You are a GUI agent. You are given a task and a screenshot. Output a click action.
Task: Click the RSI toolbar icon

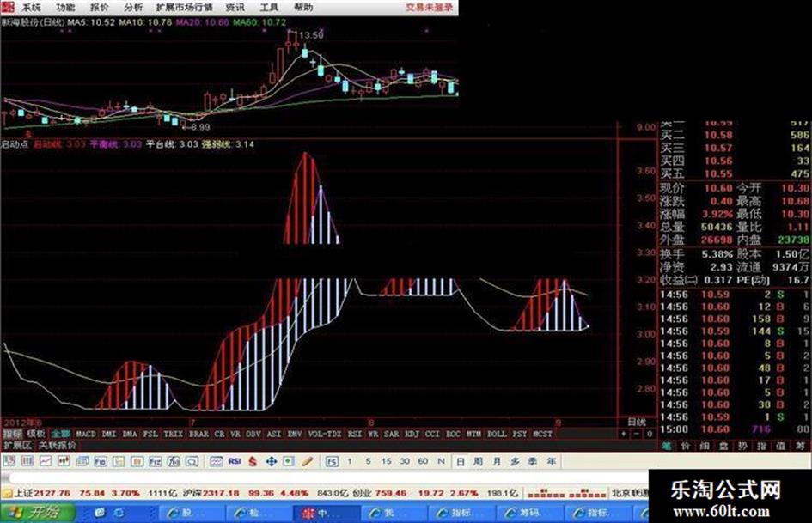[235, 461]
